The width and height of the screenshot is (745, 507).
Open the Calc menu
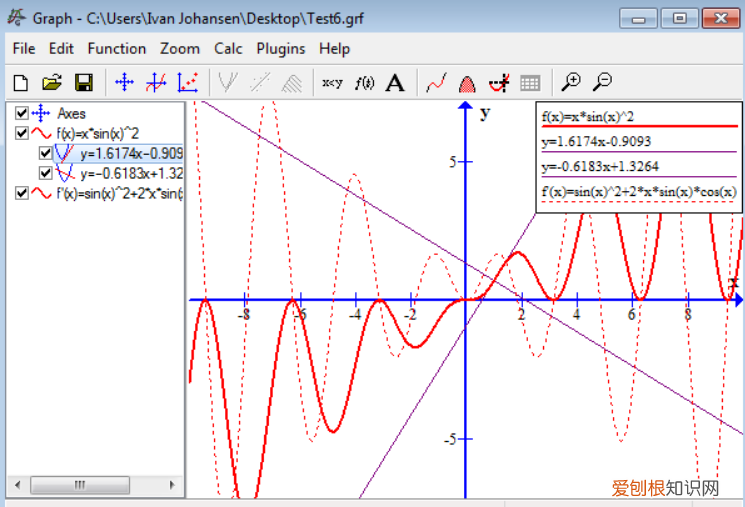tap(228, 48)
